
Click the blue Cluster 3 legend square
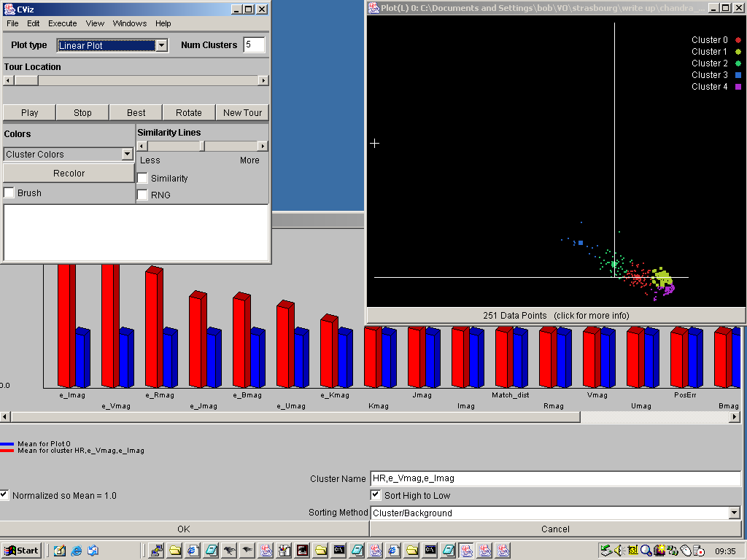738,75
